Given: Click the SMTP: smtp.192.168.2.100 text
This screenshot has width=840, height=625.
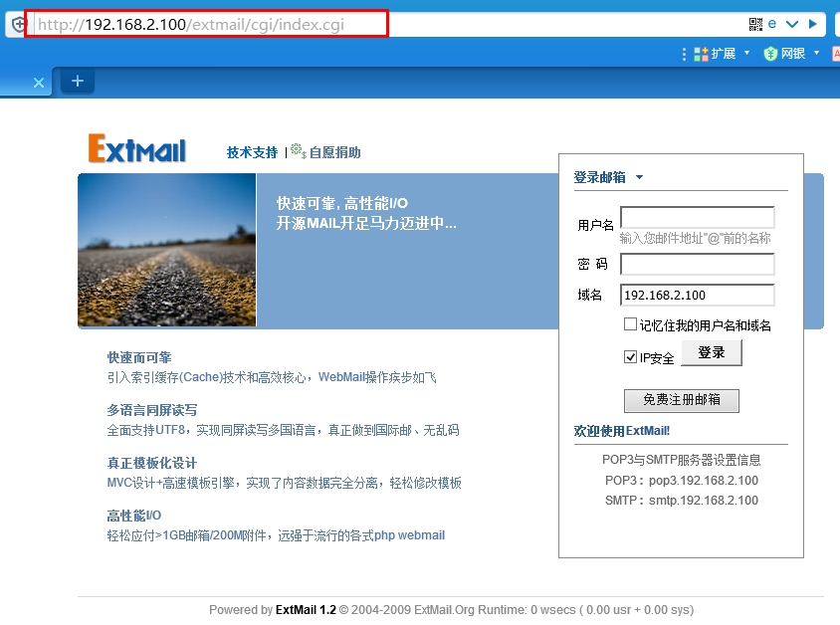Looking at the screenshot, I should (x=682, y=501).
